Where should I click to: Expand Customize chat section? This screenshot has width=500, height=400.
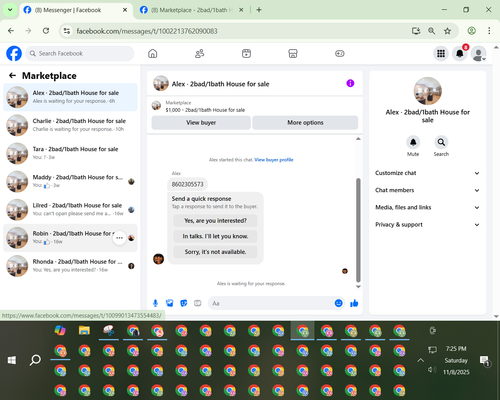click(x=427, y=173)
